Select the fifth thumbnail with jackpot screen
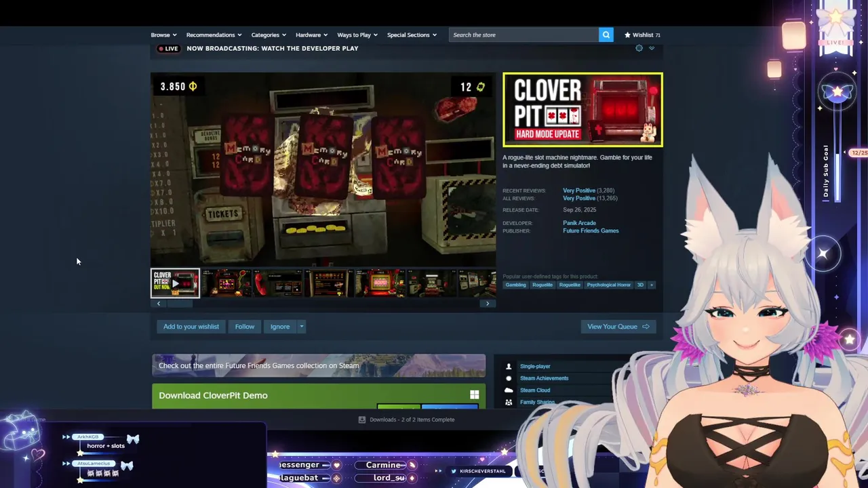Screen dimensions: 868x488 point(381,283)
